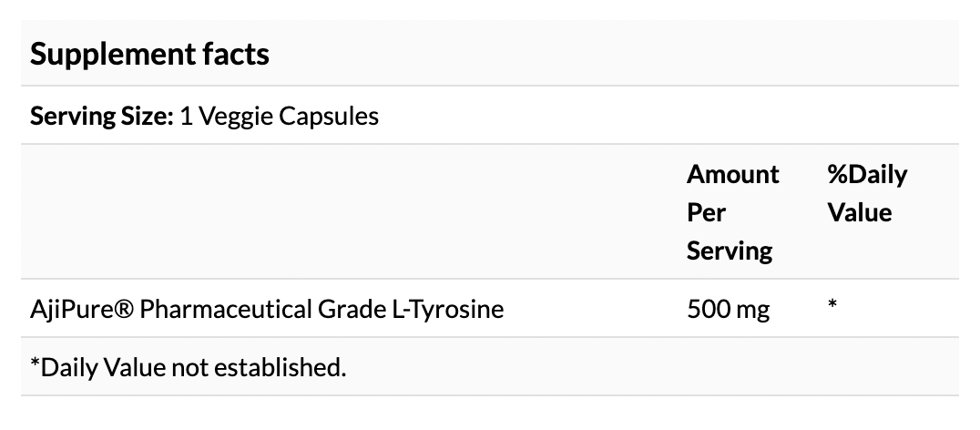Click 'Serving' in the Amount Per Serving header

(730, 251)
